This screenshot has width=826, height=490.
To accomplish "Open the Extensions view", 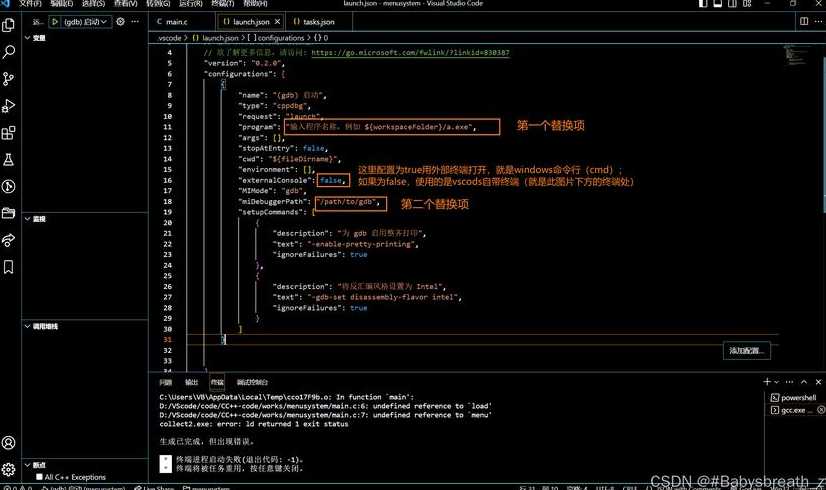I will point(8,132).
